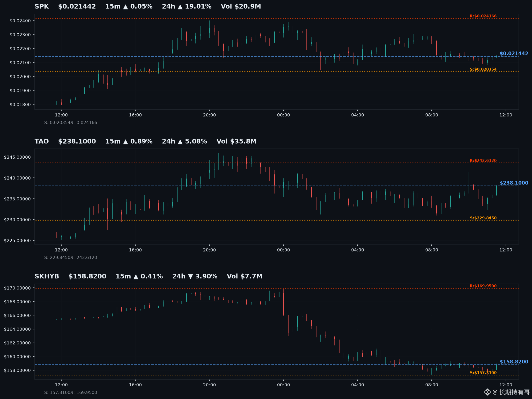The height and width of the screenshot is (399, 532).
Task: Click SPK's 15m ▲ 0.05% change
Action: tap(129, 6)
